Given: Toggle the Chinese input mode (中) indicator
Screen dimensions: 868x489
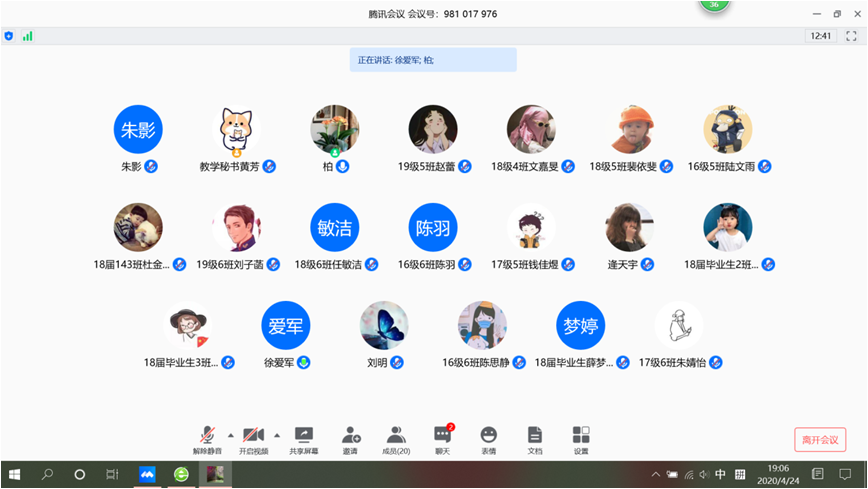Looking at the screenshot, I should click(x=720, y=474).
